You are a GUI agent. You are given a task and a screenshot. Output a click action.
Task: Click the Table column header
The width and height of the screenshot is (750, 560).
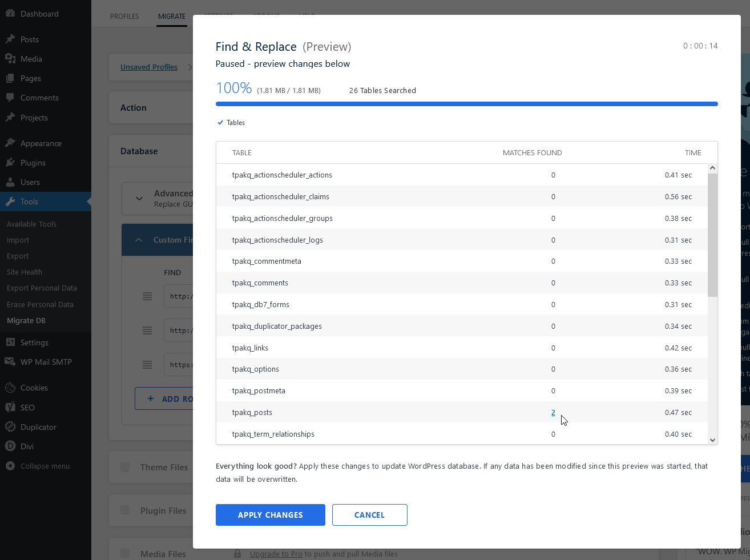242,153
